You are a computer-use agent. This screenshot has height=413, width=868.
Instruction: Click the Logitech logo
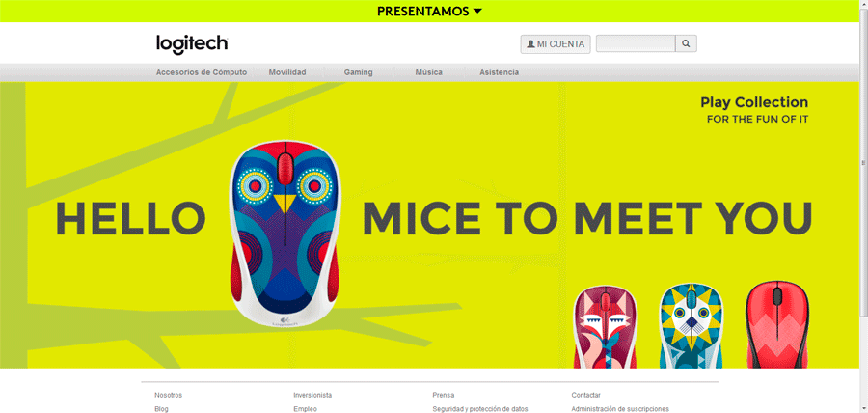tap(192, 43)
